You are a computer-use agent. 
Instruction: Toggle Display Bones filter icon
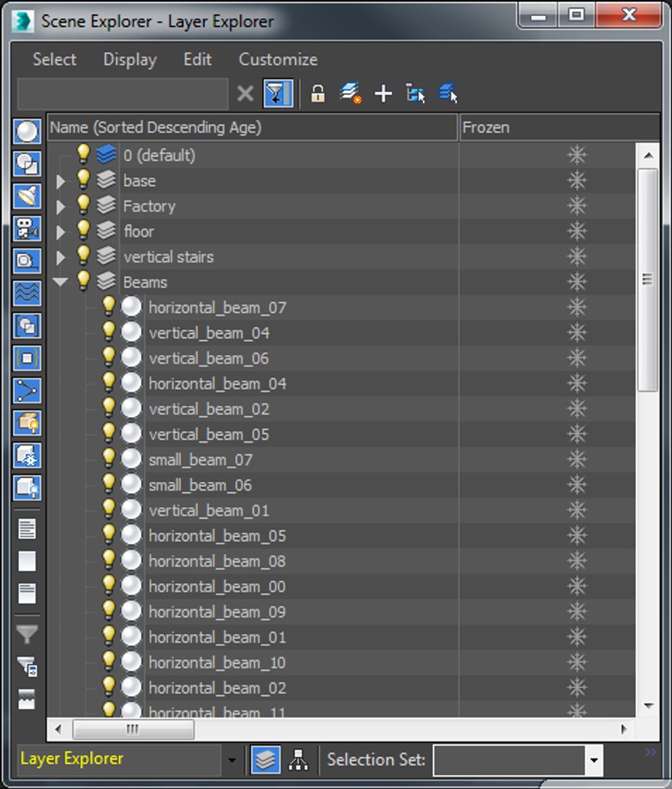click(x=26, y=390)
